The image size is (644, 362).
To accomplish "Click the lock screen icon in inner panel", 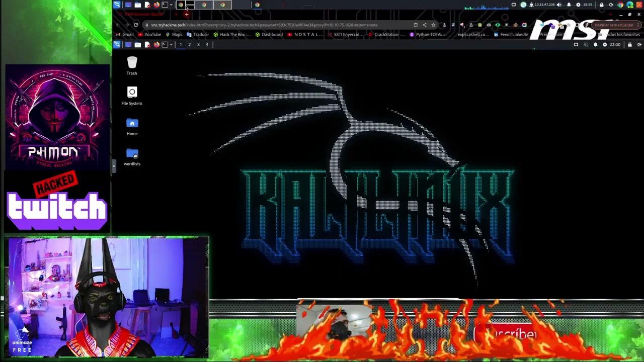I will tap(629, 45).
